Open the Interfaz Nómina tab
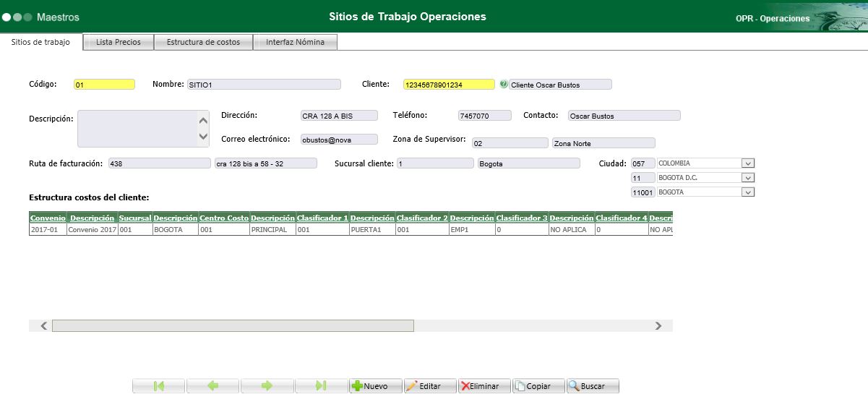This screenshot has width=868, height=410. tap(296, 42)
